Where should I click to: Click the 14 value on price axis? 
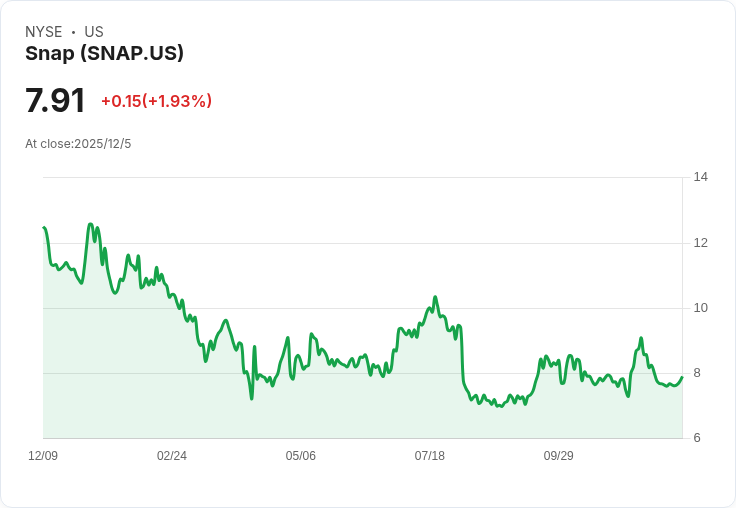pyautogui.click(x=700, y=177)
